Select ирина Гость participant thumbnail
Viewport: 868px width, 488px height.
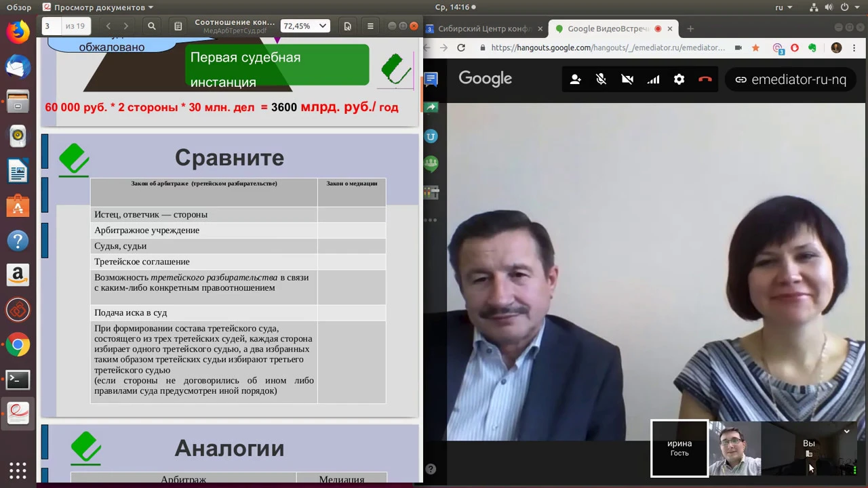679,448
